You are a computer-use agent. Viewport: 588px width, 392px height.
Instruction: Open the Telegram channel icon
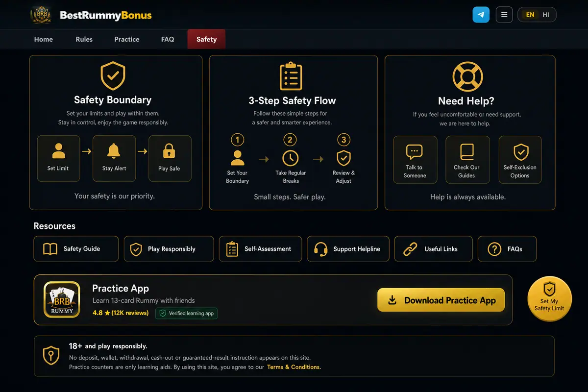point(481,15)
